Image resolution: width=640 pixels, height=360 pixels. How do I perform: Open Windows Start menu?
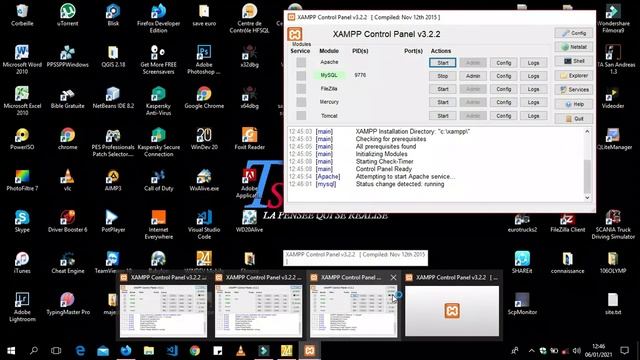[x=11, y=351]
